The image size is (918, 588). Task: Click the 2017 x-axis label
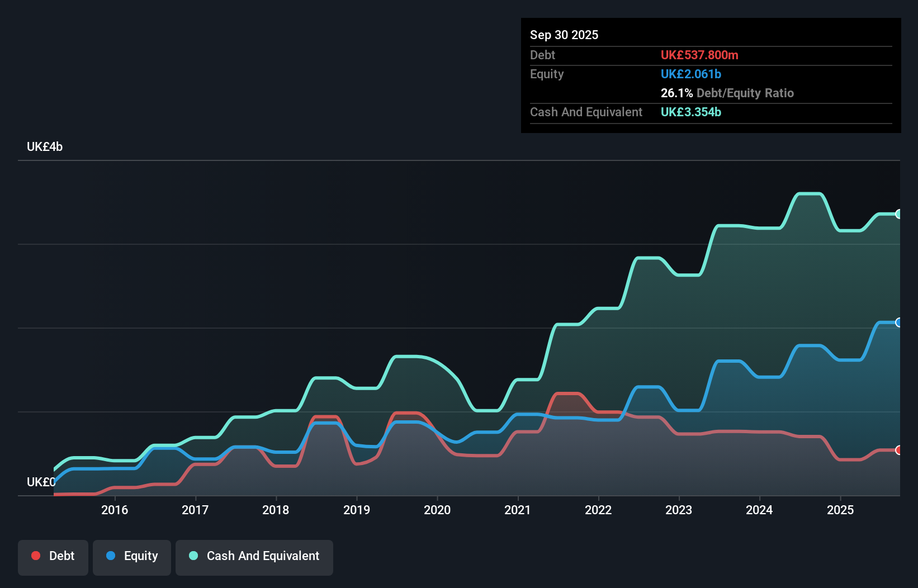click(x=195, y=510)
